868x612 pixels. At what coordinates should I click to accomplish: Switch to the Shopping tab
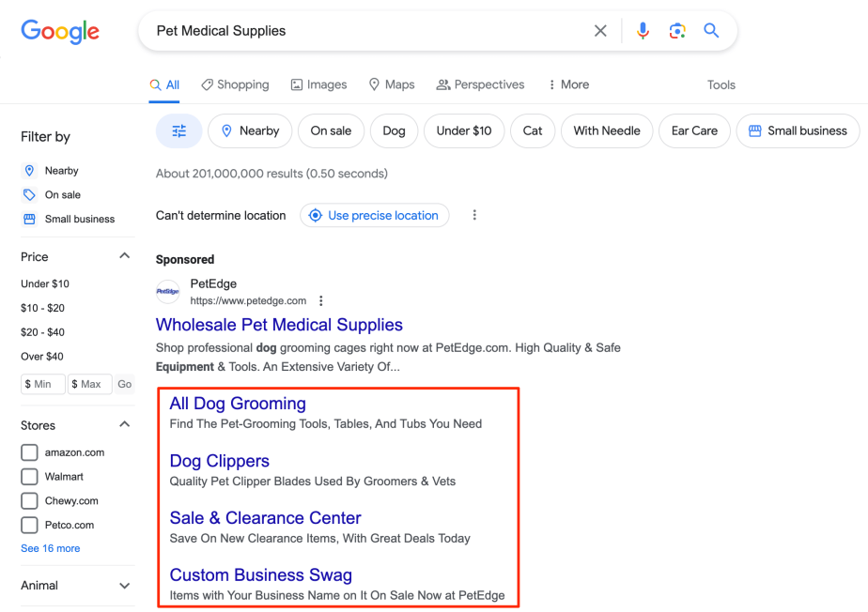pyautogui.click(x=235, y=84)
